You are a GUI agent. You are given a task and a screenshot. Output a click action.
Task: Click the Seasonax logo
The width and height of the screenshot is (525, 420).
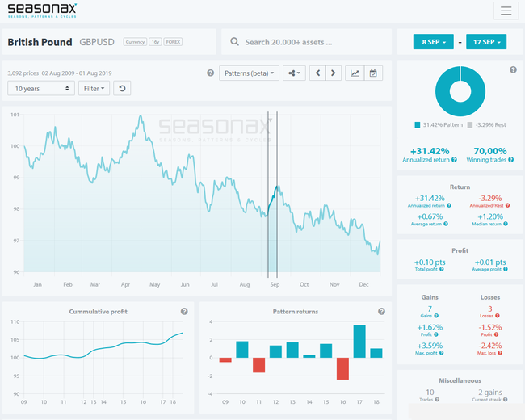coord(42,10)
